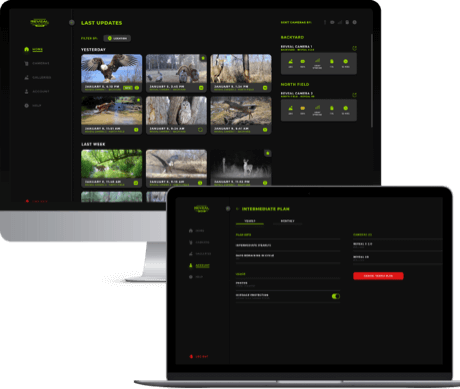Click the Reveal logo on the monitor
Viewport: 460px width, 389px height.
(x=40, y=23)
